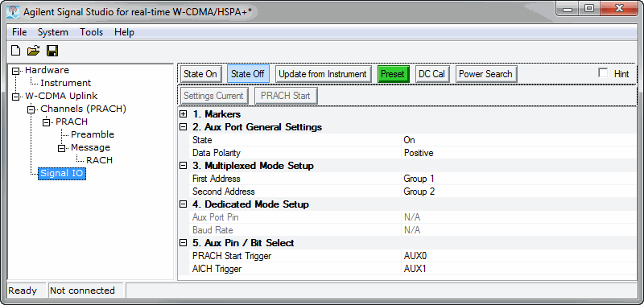
Task: Collapse 4. Dedicated Mode Setup section
Action: 184,204
